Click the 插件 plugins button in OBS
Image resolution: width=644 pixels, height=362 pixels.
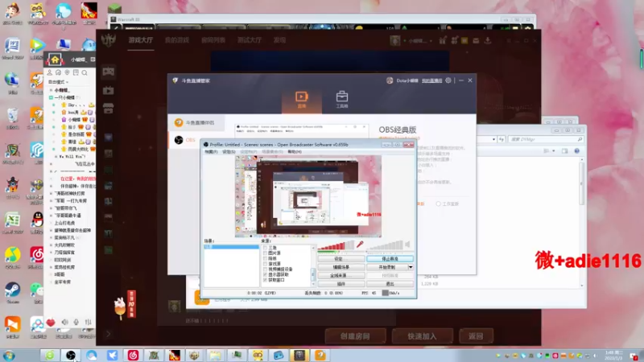(341, 284)
